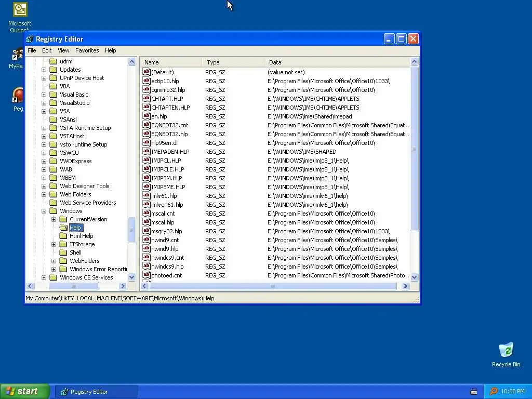Click the values pane horizontal scrollbar thumb
The height and width of the screenshot is (399, 532).
coord(273,286)
